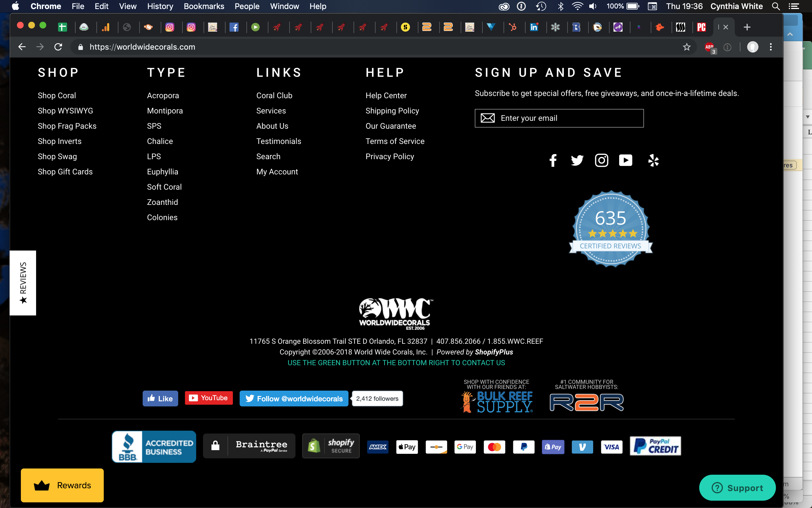Open the YouTube social icon in footer
This screenshot has width=812, height=508.
[625, 160]
